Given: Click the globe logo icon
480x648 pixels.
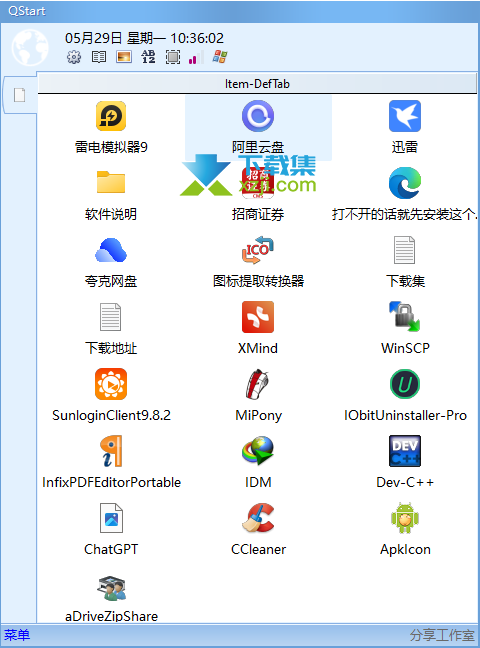Looking at the screenshot, I should point(30,48).
